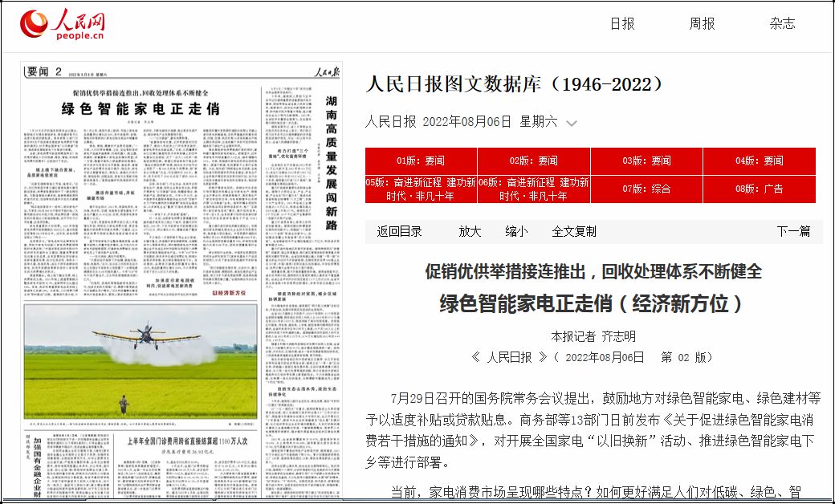
Task: Click 放大 to enlarge text
Action: (470, 231)
